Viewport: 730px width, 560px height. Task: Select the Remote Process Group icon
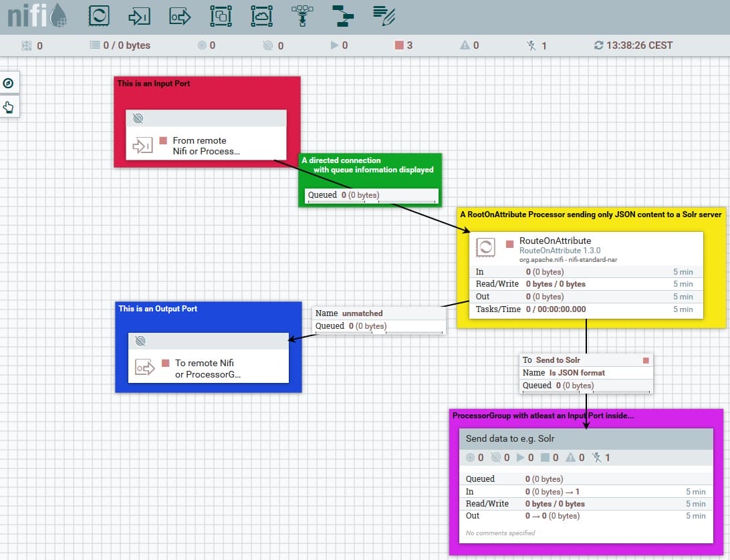click(261, 16)
